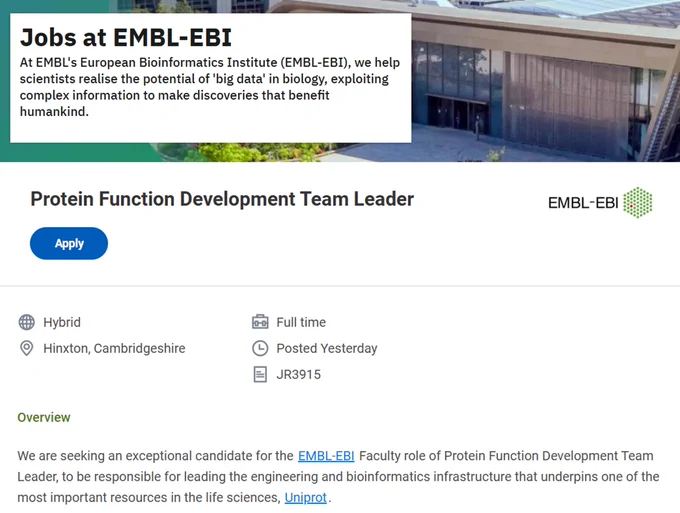Click the banner description paragraph about big data

[210, 87]
